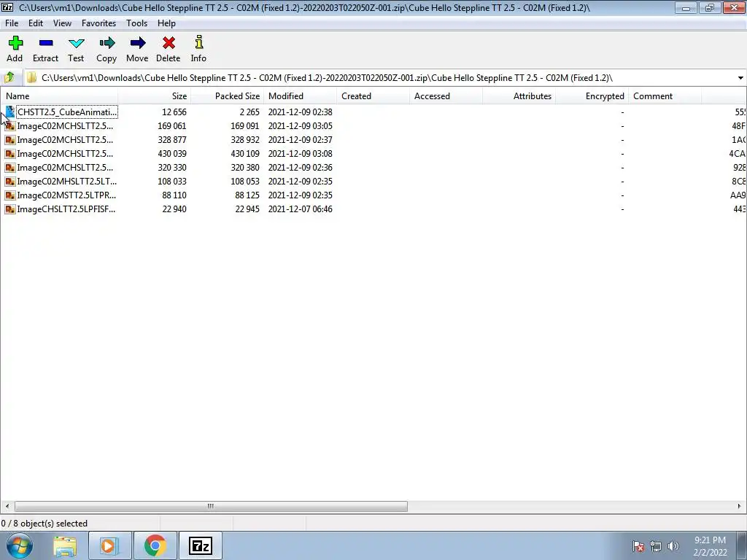
Task: Launch Windows Media Player from taskbar
Action: coord(109,545)
